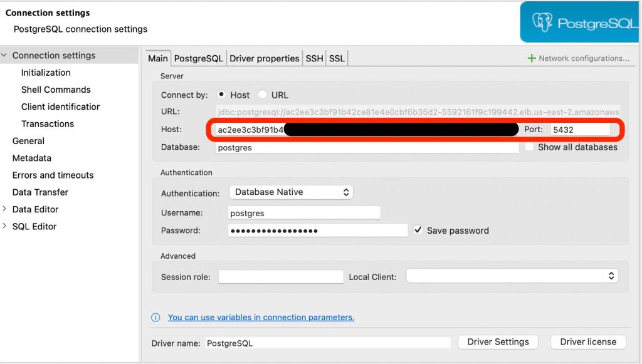Select the Host radio button
This screenshot has height=364, width=642.
tap(221, 95)
